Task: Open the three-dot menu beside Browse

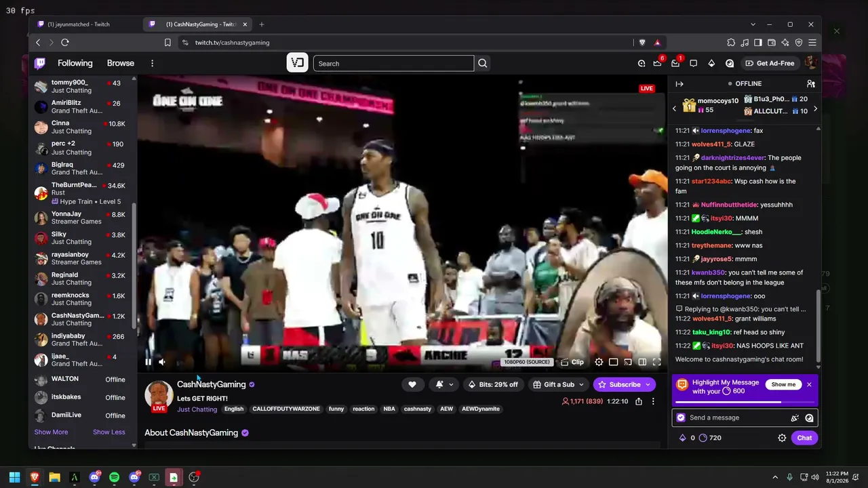Action: [x=152, y=63]
